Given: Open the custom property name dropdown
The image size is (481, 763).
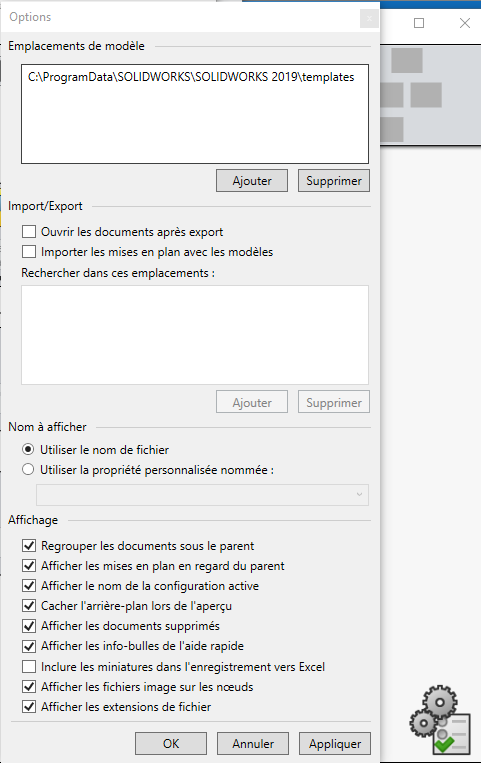Looking at the screenshot, I should click(203, 495).
